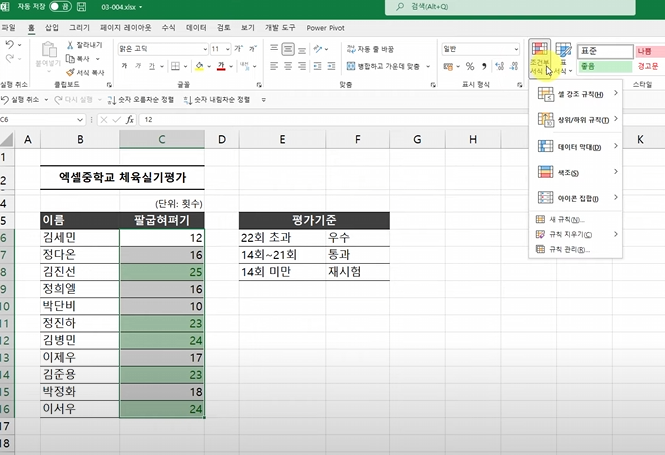Open the Clipboard group dialog launcher
Screen dimensions: 665x455
[109, 85]
